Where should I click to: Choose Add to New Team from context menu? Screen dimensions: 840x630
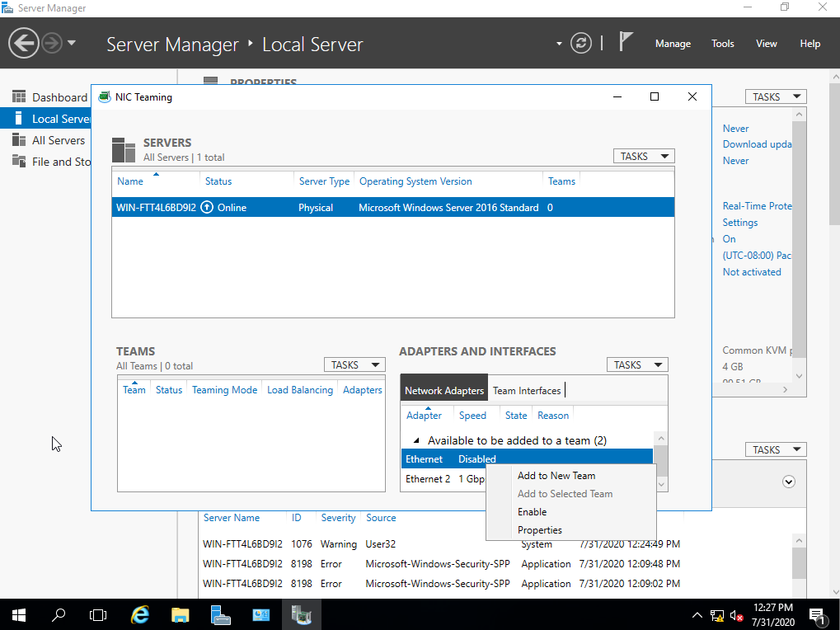[556, 476]
